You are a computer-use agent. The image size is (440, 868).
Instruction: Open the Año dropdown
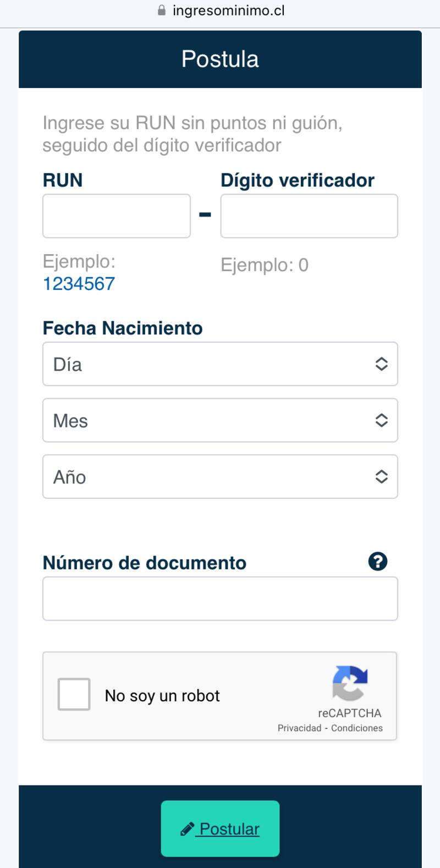click(220, 477)
